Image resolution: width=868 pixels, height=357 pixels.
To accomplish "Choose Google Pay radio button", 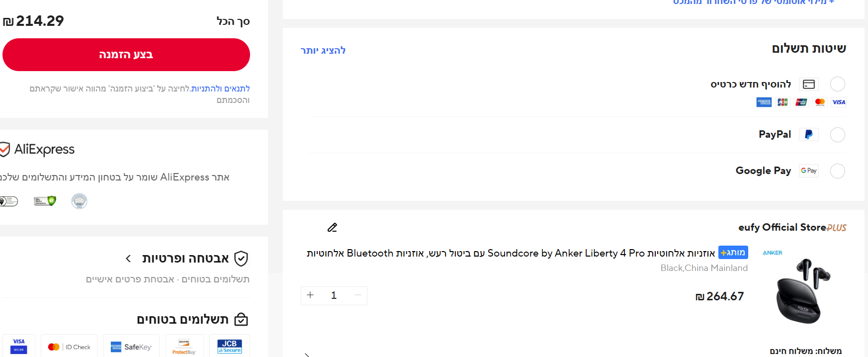I will tap(838, 171).
